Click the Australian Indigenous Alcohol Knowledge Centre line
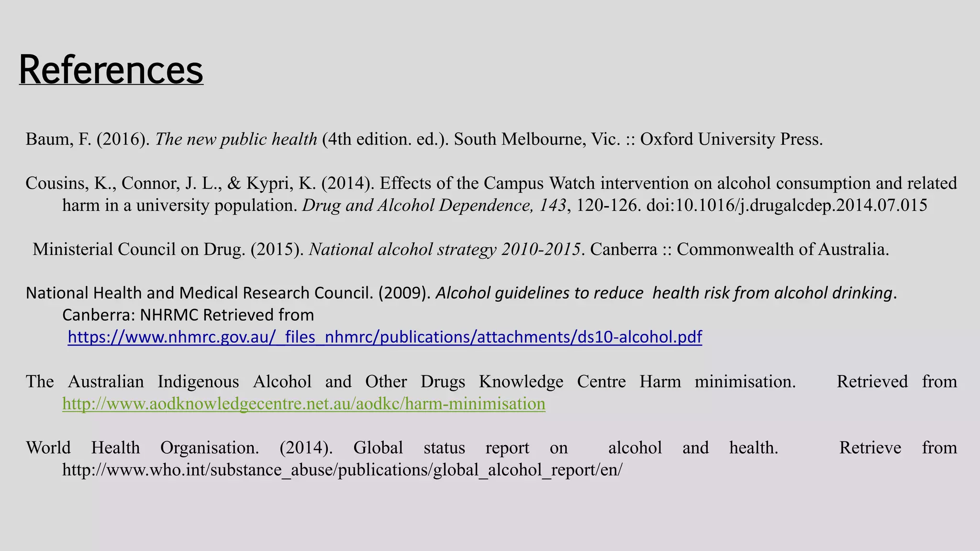 click(491, 382)
